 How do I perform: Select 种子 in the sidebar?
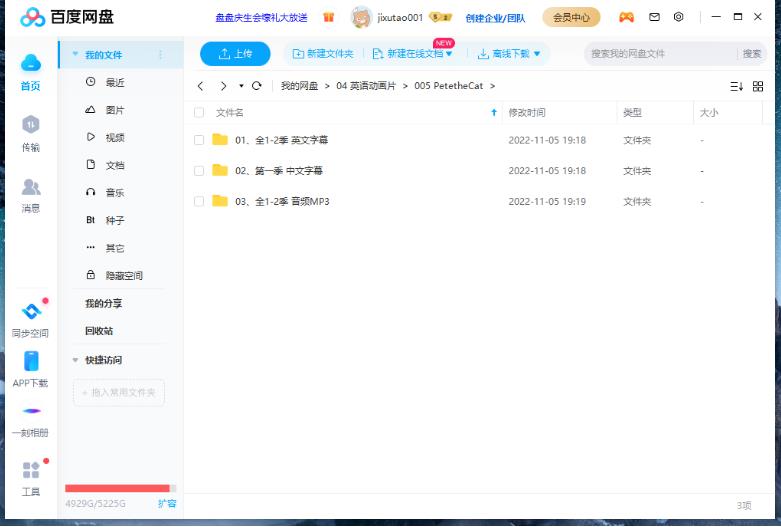pos(115,220)
